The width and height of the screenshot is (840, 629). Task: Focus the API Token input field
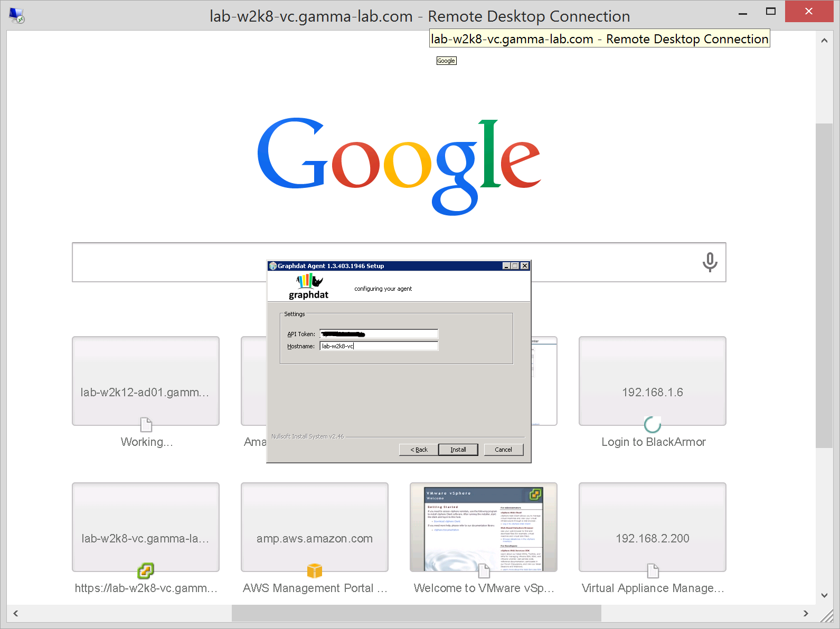[379, 334]
